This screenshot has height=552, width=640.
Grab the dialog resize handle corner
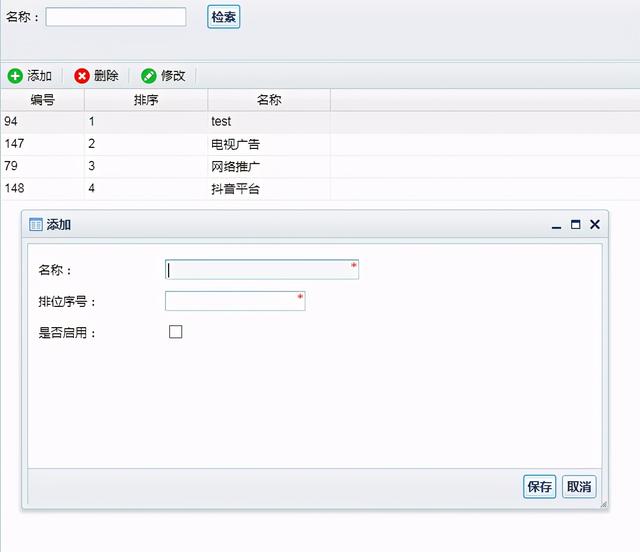tap(604, 505)
